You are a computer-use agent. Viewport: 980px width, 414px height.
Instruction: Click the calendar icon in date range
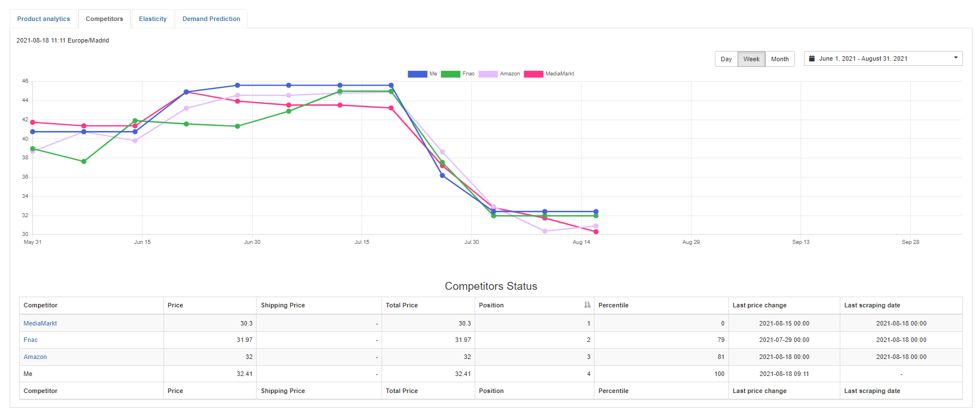pyautogui.click(x=812, y=58)
